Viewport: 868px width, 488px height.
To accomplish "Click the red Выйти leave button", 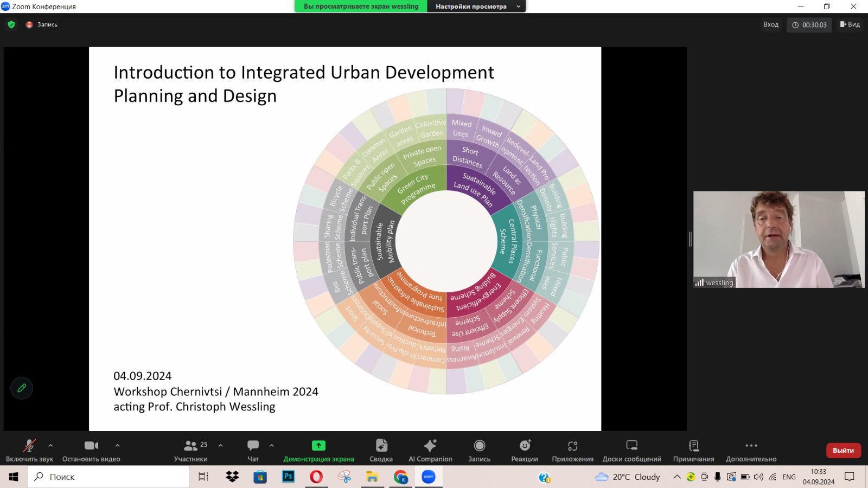I will [843, 451].
